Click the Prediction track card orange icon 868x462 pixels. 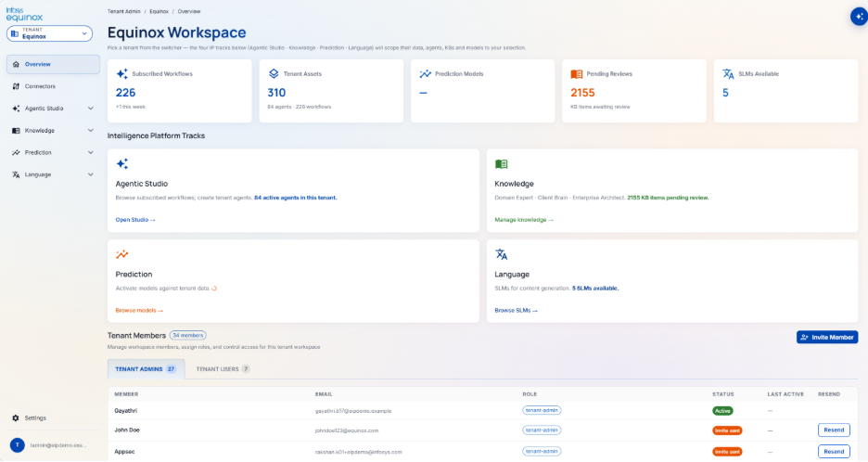click(x=121, y=254)
